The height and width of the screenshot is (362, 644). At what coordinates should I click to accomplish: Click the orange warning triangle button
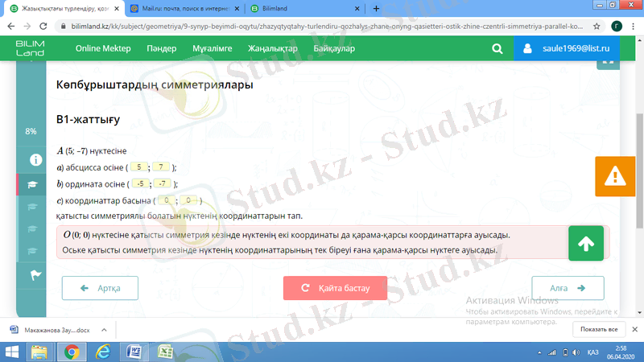click(615, 176)
